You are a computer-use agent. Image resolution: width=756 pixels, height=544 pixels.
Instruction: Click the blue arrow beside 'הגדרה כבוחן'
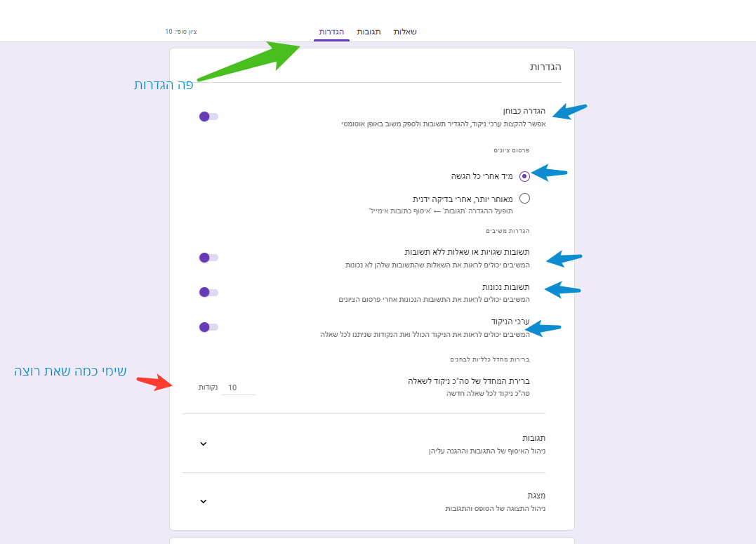(x=569, y=110)
